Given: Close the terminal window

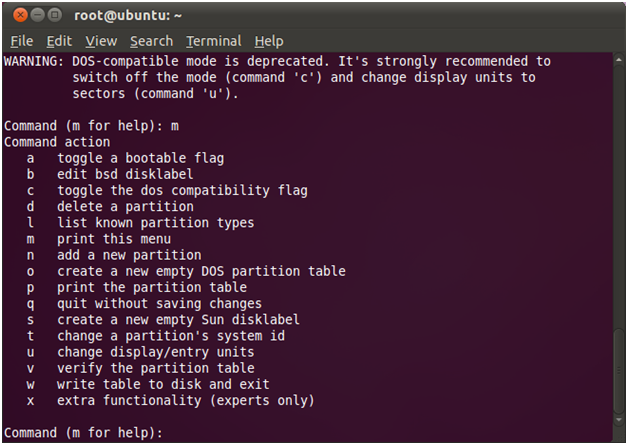Looking at the screenshot, I should pyautogui.click(x=20, y=15).
